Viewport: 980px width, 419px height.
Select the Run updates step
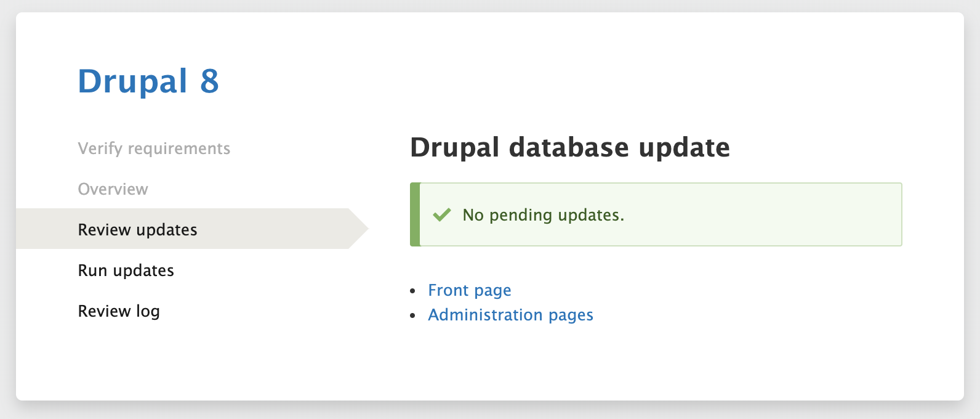tap(126, 271)
